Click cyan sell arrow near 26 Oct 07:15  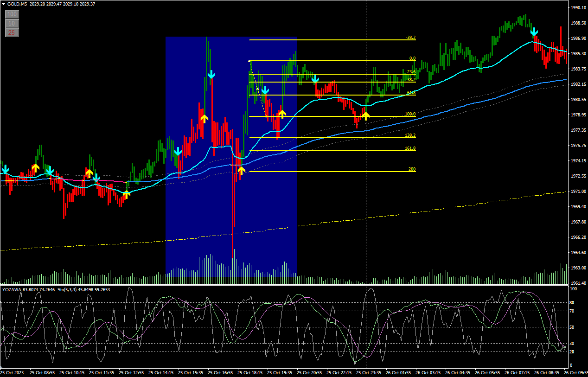click(534, 32)
